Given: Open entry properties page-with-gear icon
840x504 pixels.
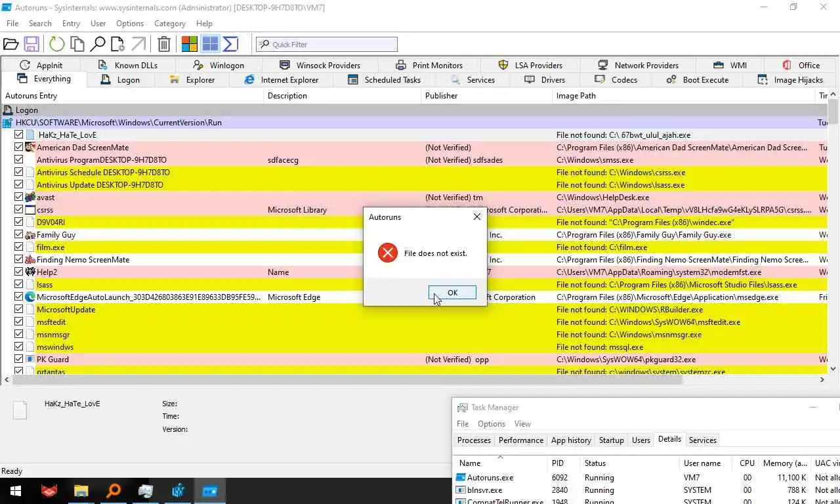Looking at the screenshot, I should 117,44.
